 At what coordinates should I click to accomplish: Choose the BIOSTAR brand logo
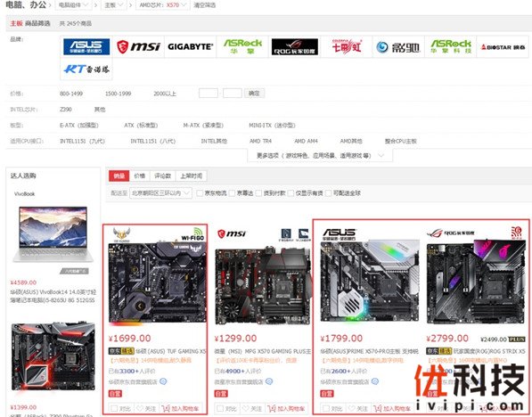pos(503,47)
